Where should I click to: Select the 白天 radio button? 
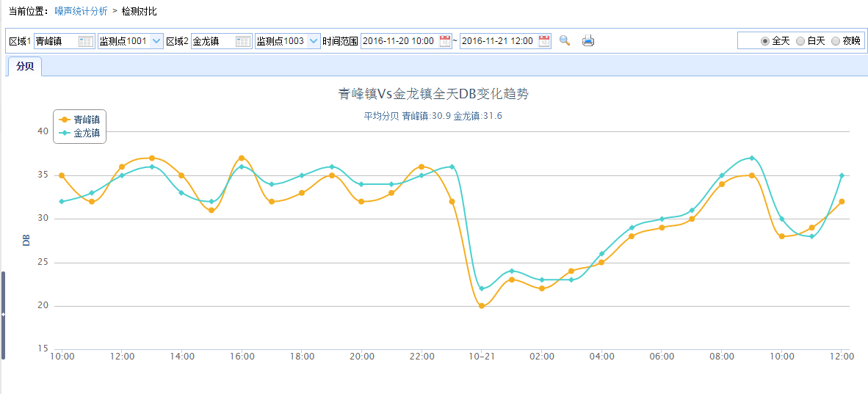click(800, 41)
